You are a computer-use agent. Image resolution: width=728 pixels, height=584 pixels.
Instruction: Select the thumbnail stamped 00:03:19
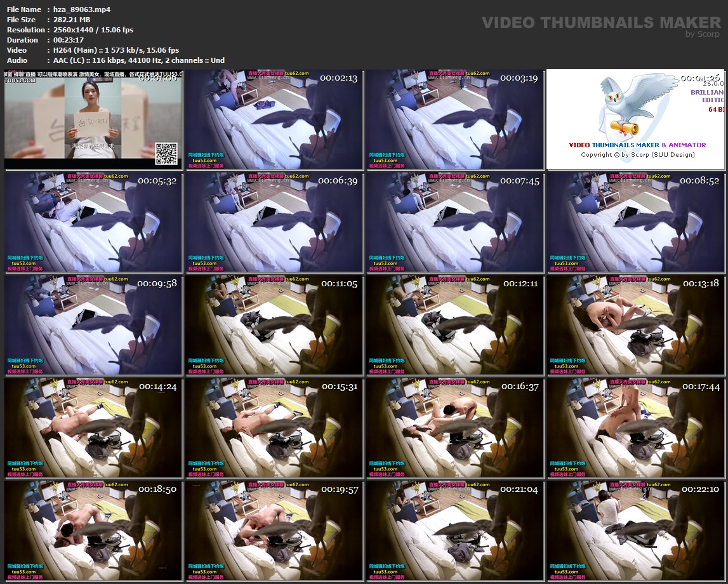click(x=455, y=119)
